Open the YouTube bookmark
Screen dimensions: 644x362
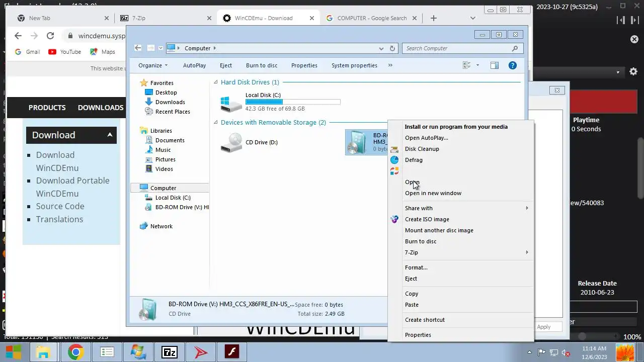pyautogui.click(x=64, y=52)
